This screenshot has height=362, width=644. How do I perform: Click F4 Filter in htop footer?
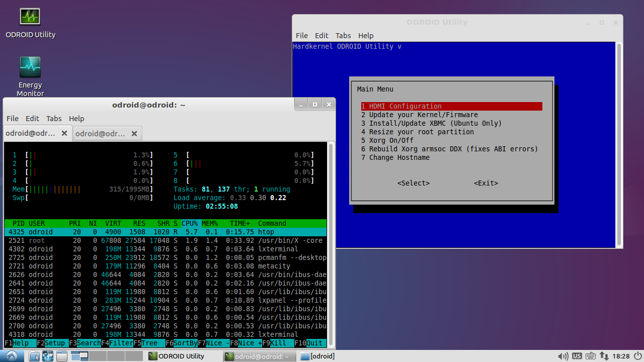coord(117,343)
